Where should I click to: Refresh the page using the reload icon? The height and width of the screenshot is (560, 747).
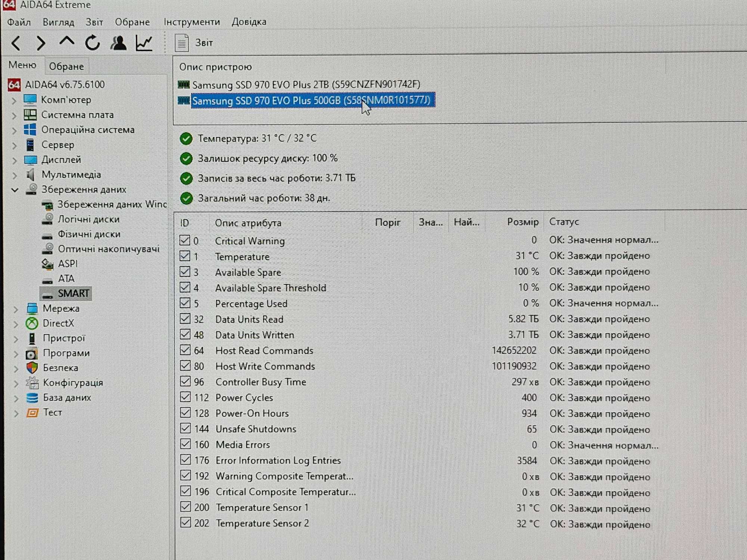coord(93,43)
